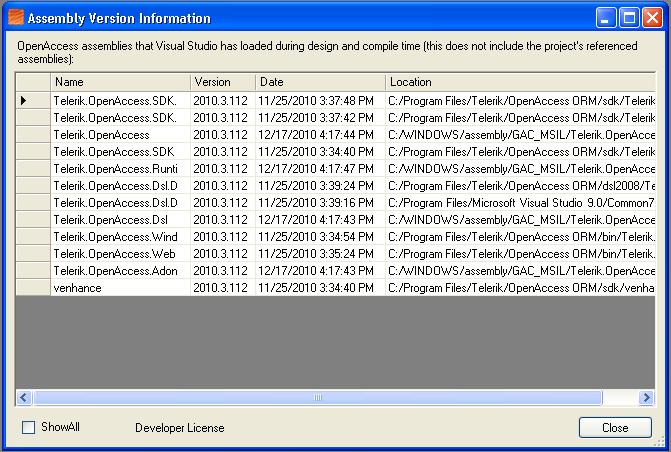Click the row header of Telerik.OpenAccess.Web row
Viewport: 671px width, 452px height.
pos(33,254)
